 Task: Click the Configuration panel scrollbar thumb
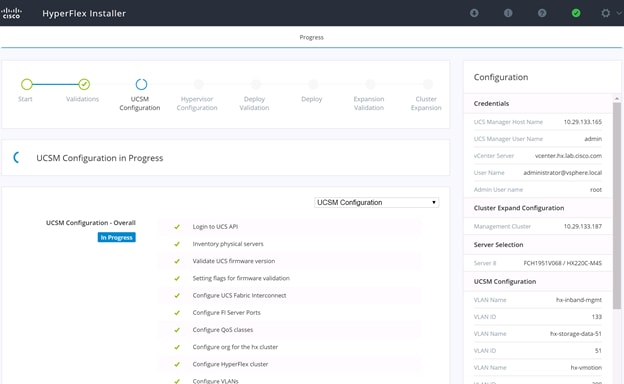pyautogui.click(x=617, y=205)
